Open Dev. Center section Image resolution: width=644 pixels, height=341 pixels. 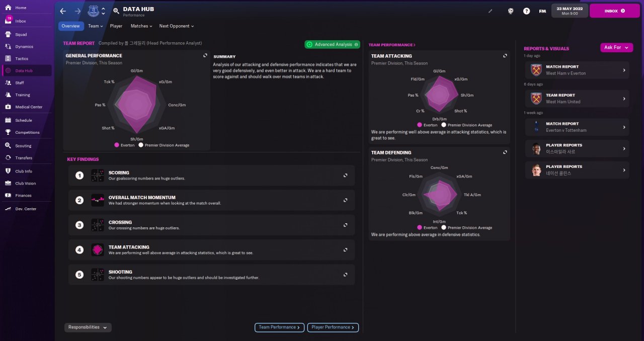[26, 209]
